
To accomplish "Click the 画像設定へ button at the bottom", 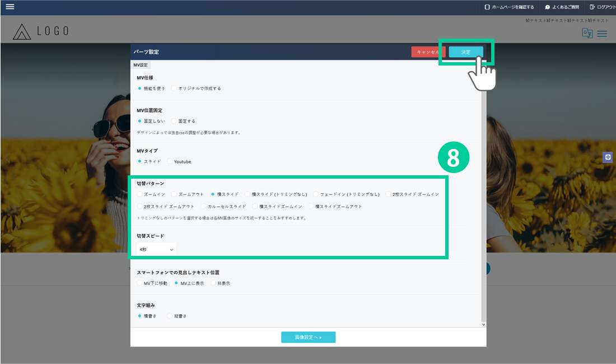I will coord(308,337).
